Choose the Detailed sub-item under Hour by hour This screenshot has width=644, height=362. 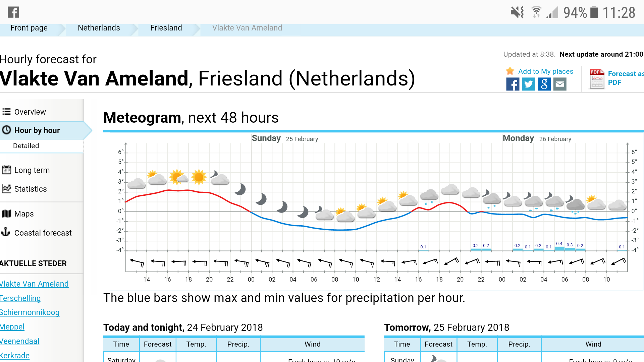[26, 146]
